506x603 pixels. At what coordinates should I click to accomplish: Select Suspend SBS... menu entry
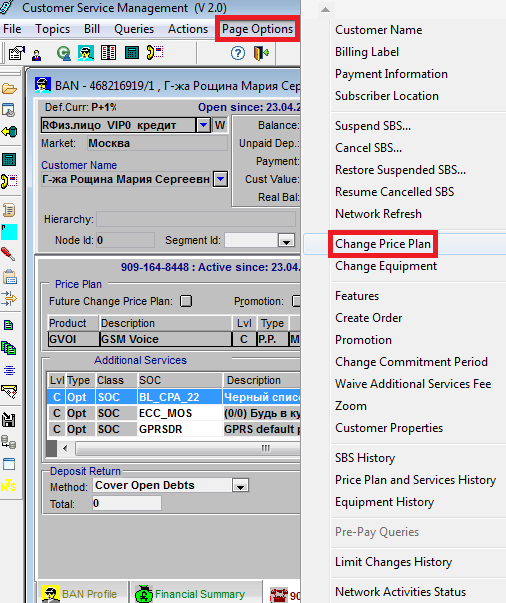(373, 126)
